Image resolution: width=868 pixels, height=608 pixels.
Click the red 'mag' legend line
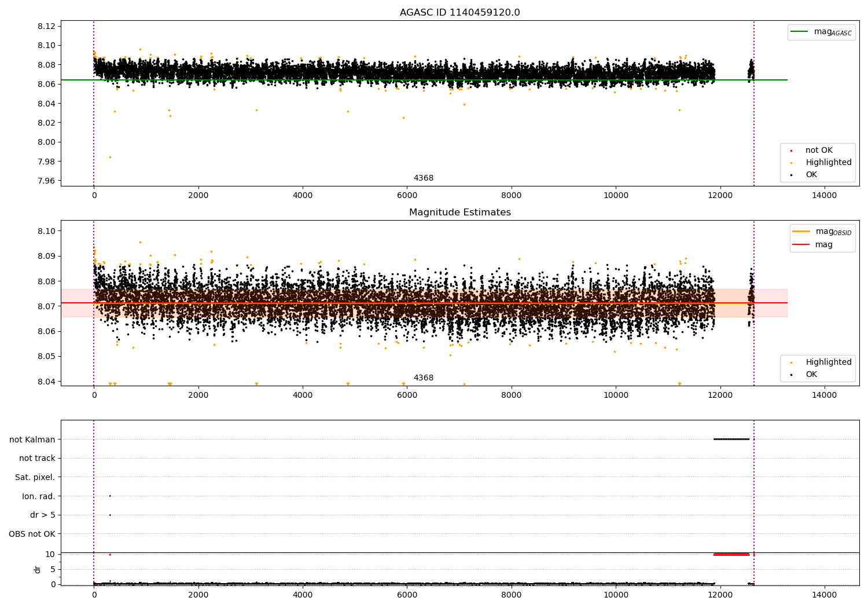tap(801, 245)
